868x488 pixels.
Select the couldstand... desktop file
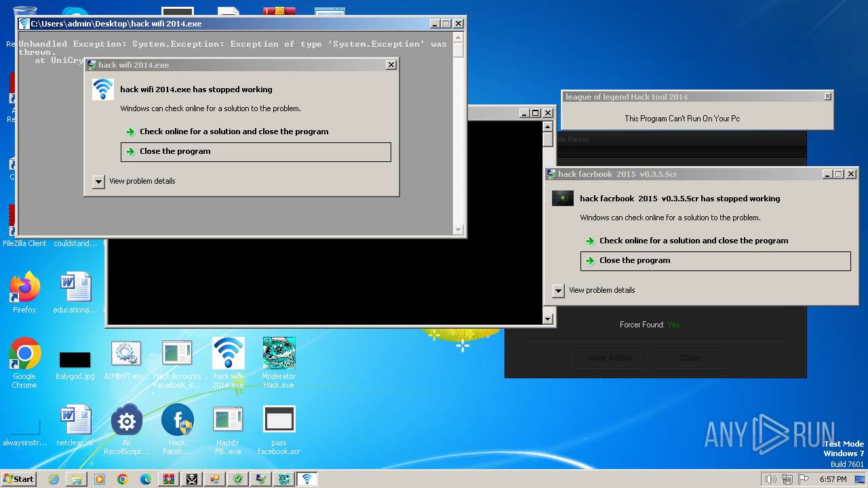tap(75, 243)
